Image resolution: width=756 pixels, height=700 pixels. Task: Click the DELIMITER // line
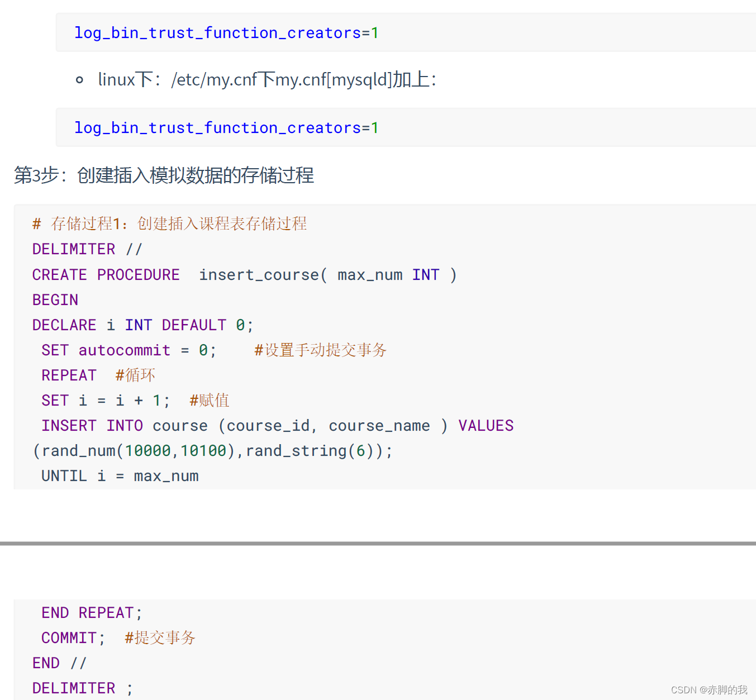[x=87, y=249]
